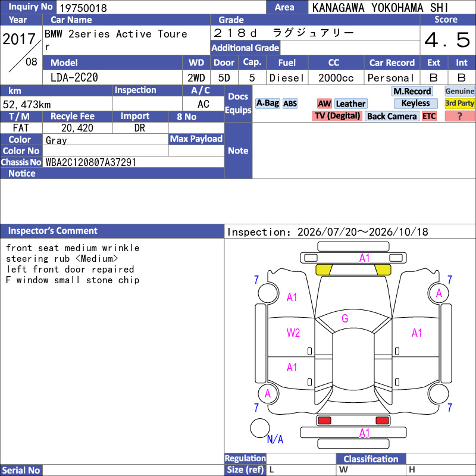Select the red AW equipment badge
476x476 pixels.
pyautogui.click(x=324, y=104)
